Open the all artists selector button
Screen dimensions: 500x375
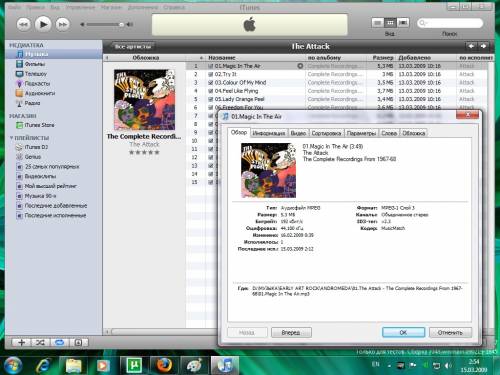[133, 46]
